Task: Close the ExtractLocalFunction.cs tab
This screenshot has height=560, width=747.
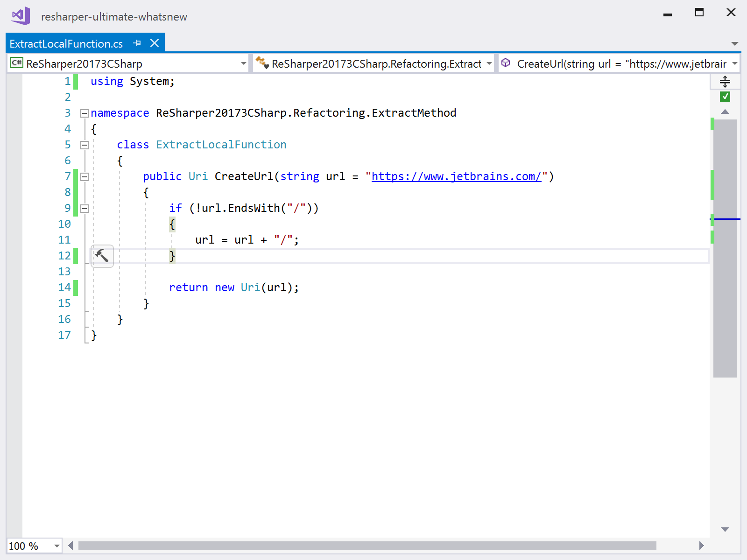Action: (x=154, y=43)
